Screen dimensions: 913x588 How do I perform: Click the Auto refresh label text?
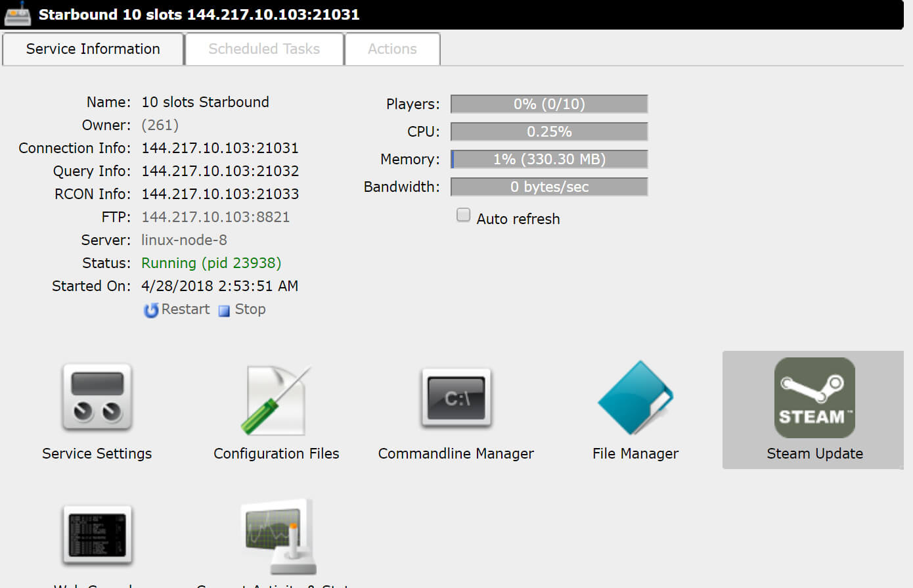(x=518, y=219)
